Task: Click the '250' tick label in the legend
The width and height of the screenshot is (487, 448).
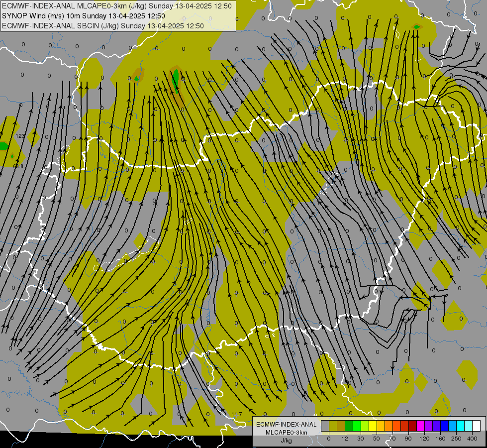Action: click(x=456, y=439)
